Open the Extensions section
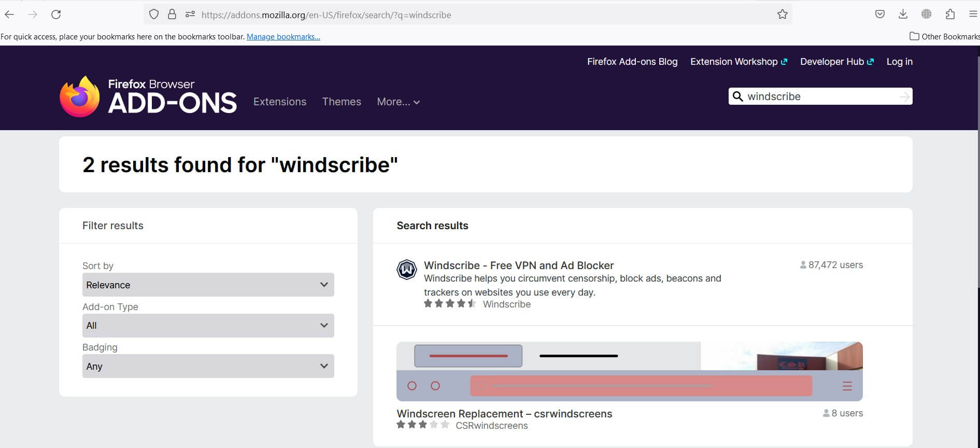 click(280, 102)
